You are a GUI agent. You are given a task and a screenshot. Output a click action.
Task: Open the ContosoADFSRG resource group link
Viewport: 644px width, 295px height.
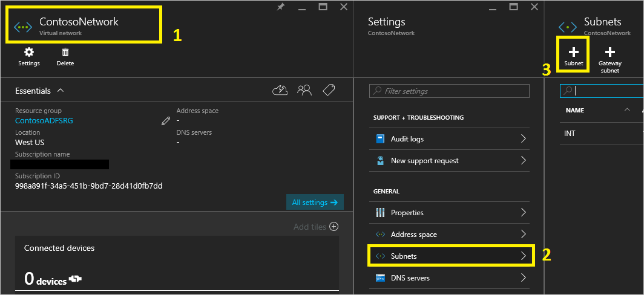[x=44, y=121]
